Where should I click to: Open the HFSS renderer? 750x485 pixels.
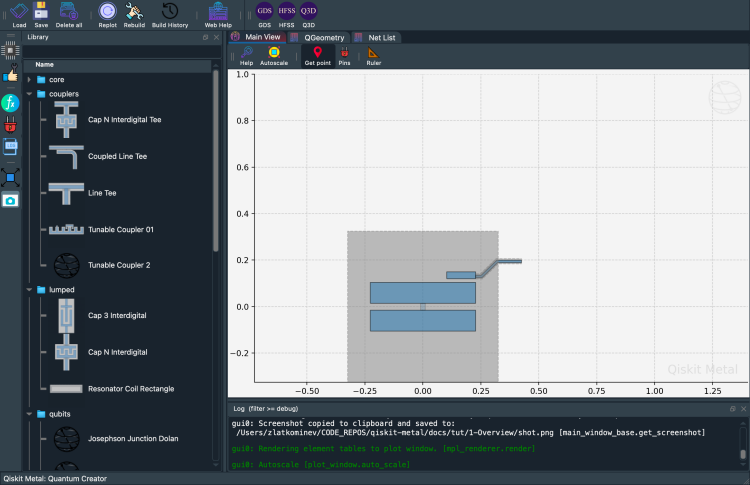[286, 12]
